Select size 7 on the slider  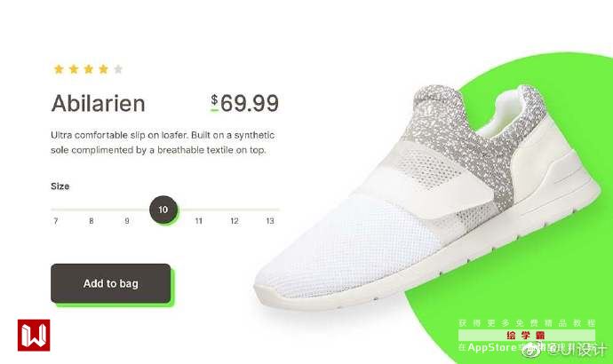(55, 221)
